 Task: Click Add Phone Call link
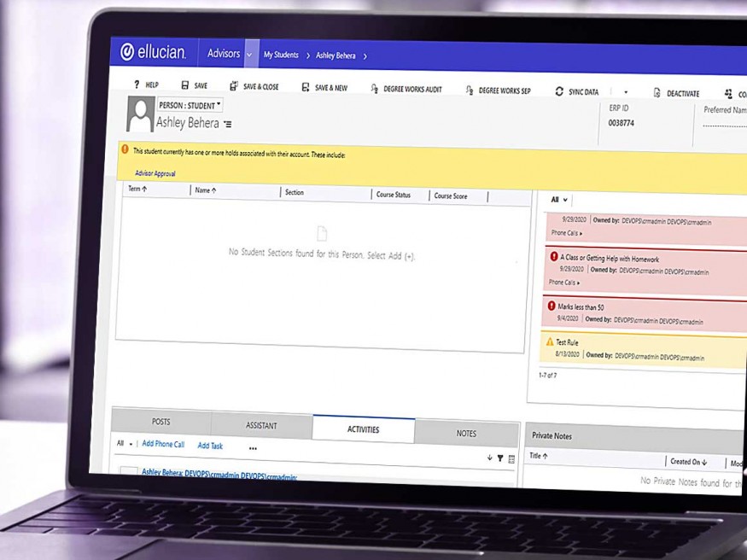(x=163, y=444)
